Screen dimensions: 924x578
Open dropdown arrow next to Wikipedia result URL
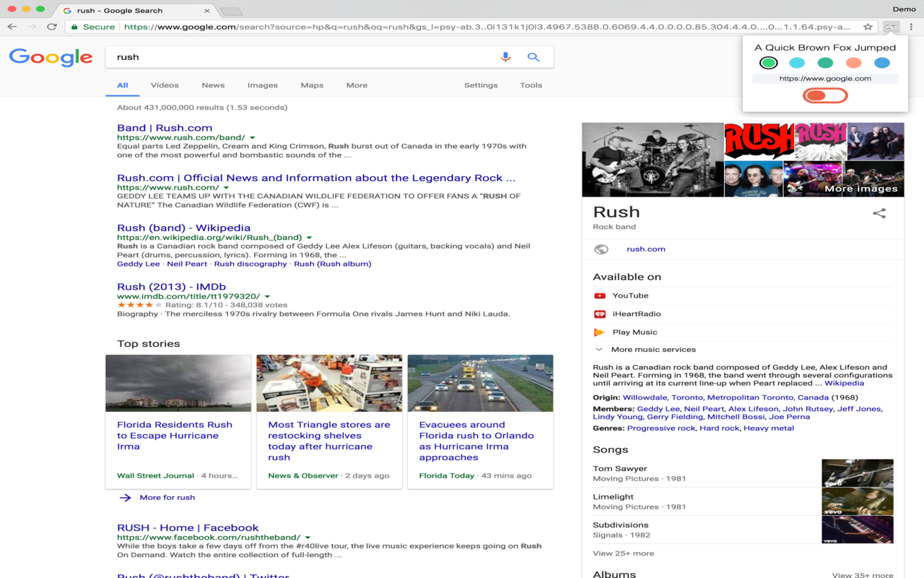click(309, 238)
